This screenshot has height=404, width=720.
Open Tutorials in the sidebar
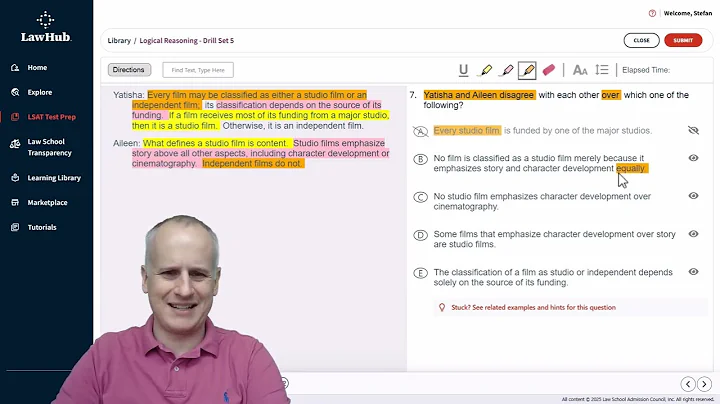pos(42,227)
